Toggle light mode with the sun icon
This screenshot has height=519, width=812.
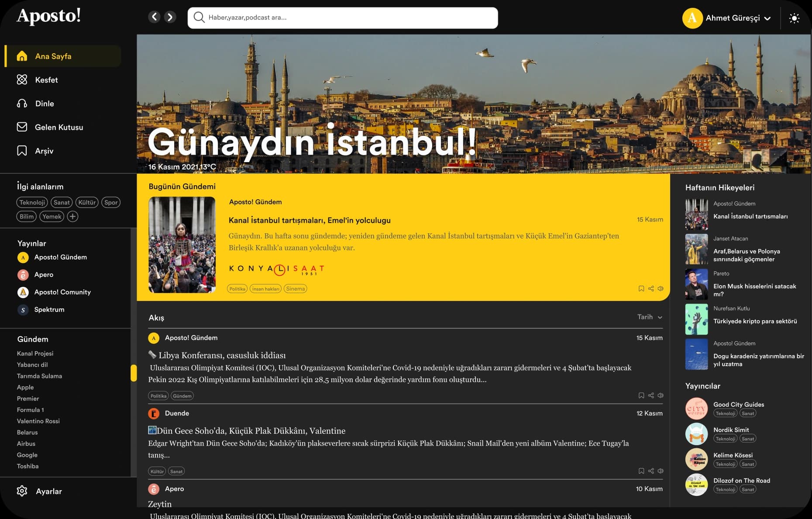794,18
